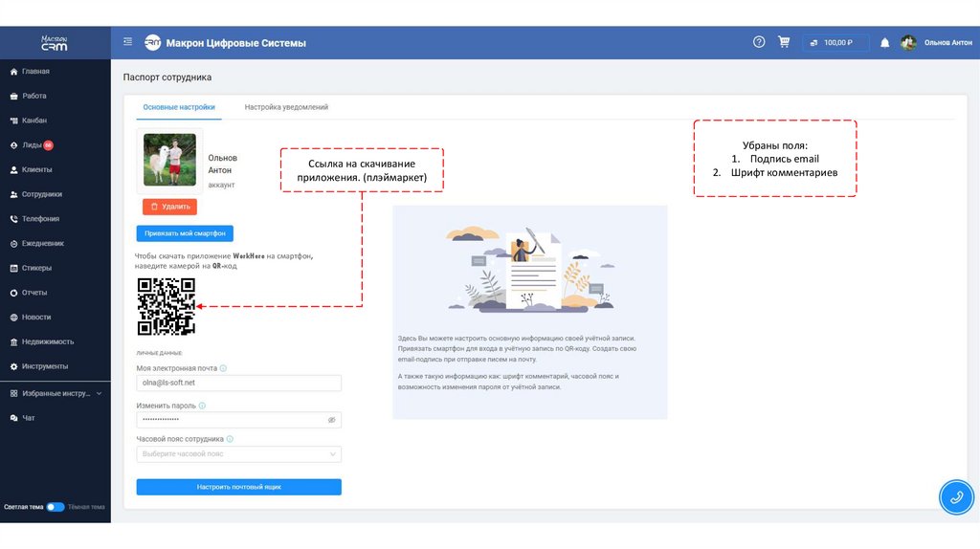Open Часовой пояс сотрудника dropdown
This screenshot has height=549, width=980.
pyautogui.click(x=238, y=454)
